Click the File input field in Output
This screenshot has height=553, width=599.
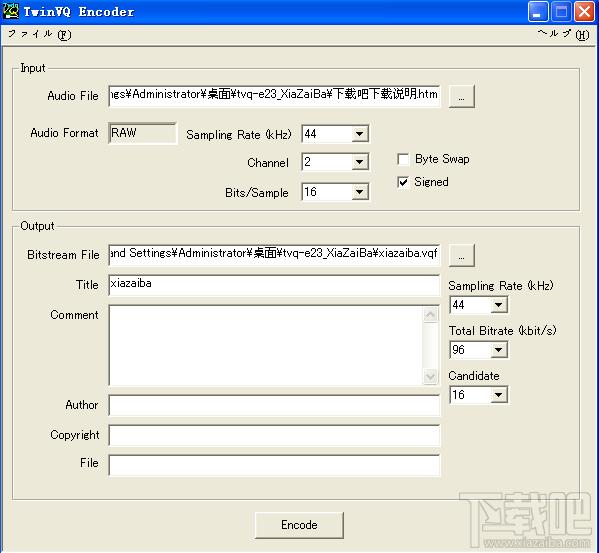pos(274,465)
